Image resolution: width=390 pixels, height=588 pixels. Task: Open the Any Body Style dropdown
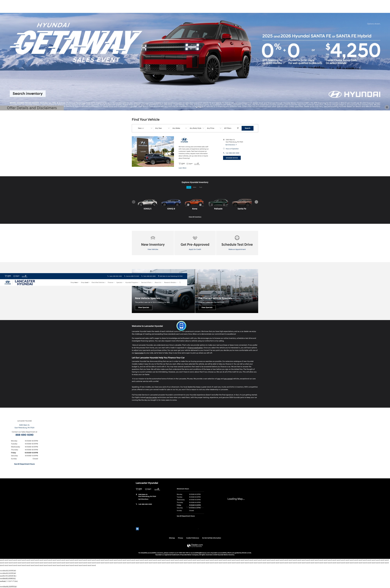point(197,128)
